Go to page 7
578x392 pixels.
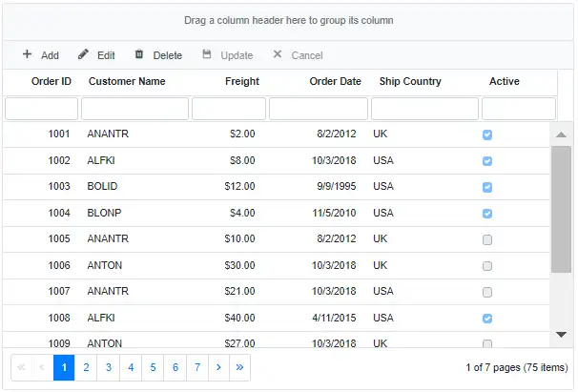[x=197, y=367]
